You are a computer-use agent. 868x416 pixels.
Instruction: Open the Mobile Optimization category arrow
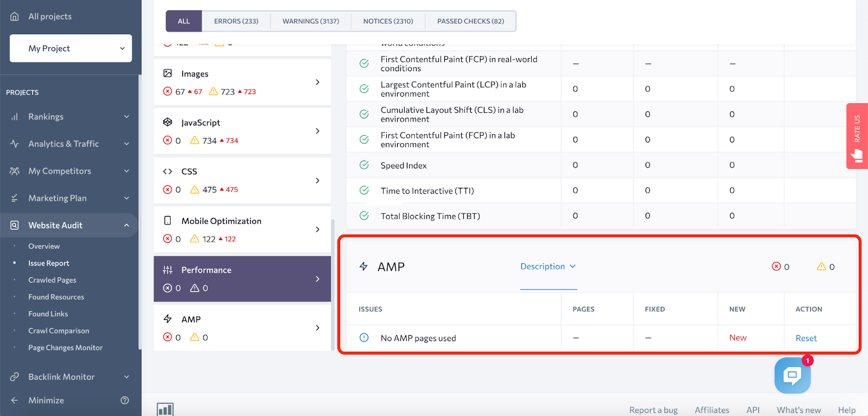pyautogui.click(x=317, y=229)
